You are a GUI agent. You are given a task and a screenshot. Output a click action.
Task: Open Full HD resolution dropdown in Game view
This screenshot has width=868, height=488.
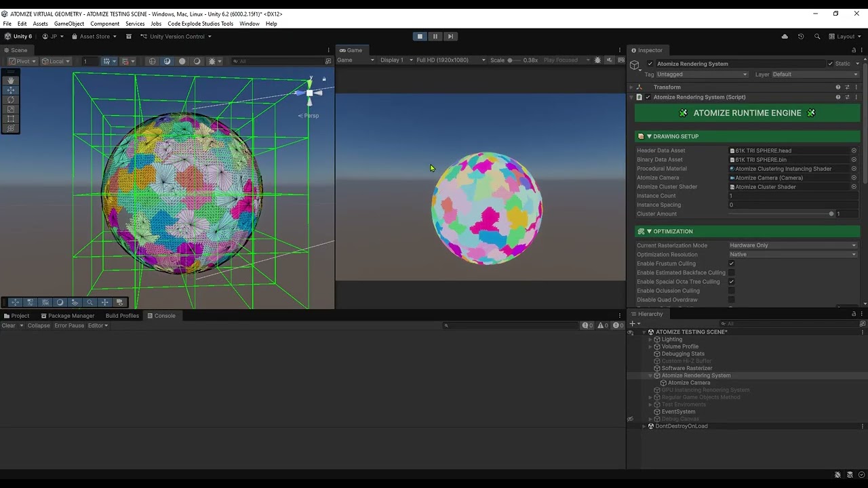click(x=450, y=60)
